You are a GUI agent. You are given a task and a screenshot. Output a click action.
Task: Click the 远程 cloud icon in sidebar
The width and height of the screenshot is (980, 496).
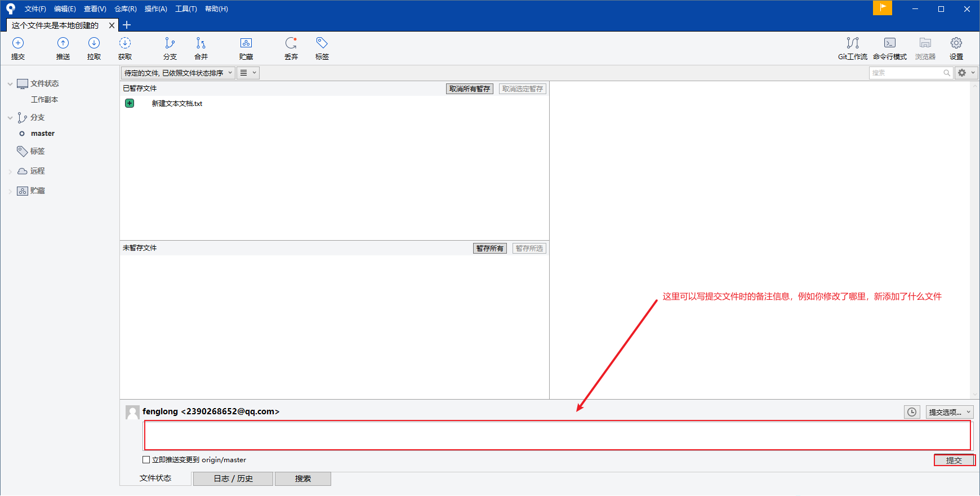click(x=23, y=171)
